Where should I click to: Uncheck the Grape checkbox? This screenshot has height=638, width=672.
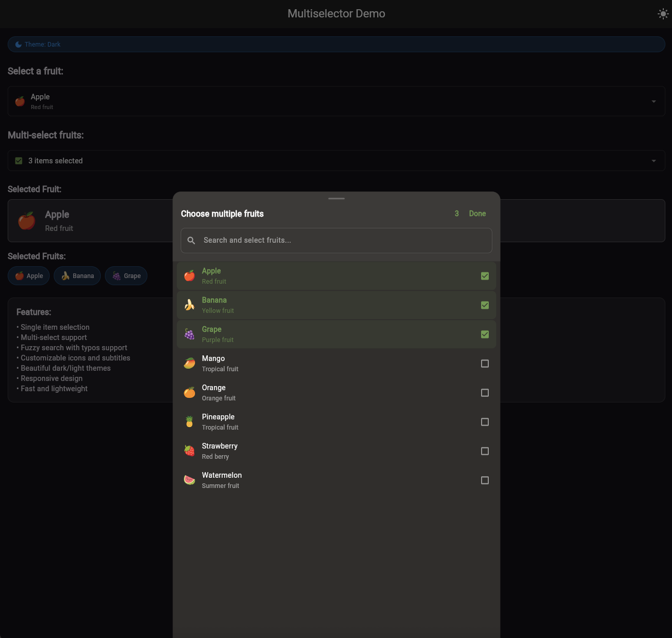pos(485,334)
